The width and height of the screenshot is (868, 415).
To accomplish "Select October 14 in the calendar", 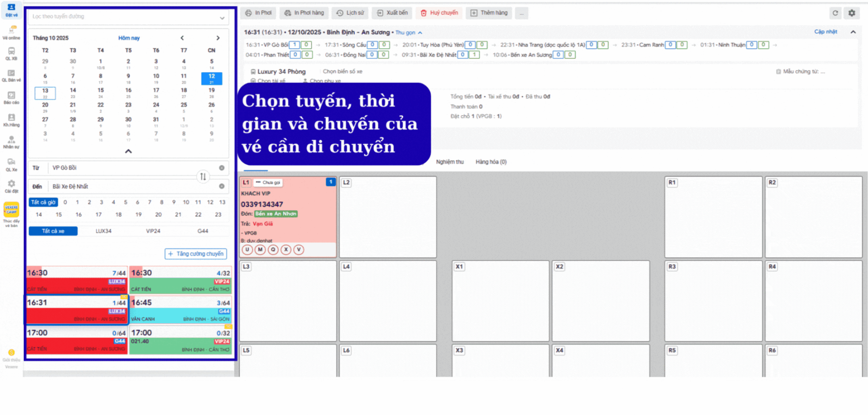I will point(73,91).
